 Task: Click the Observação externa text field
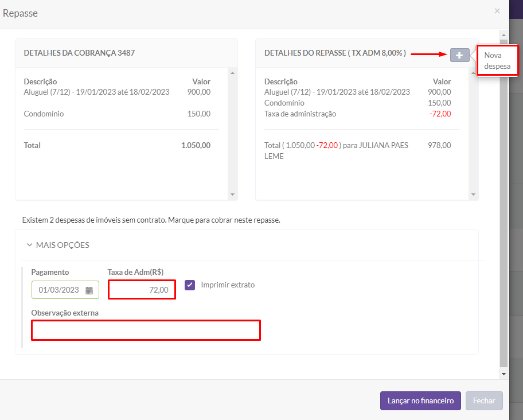click(x=146, y=330)
